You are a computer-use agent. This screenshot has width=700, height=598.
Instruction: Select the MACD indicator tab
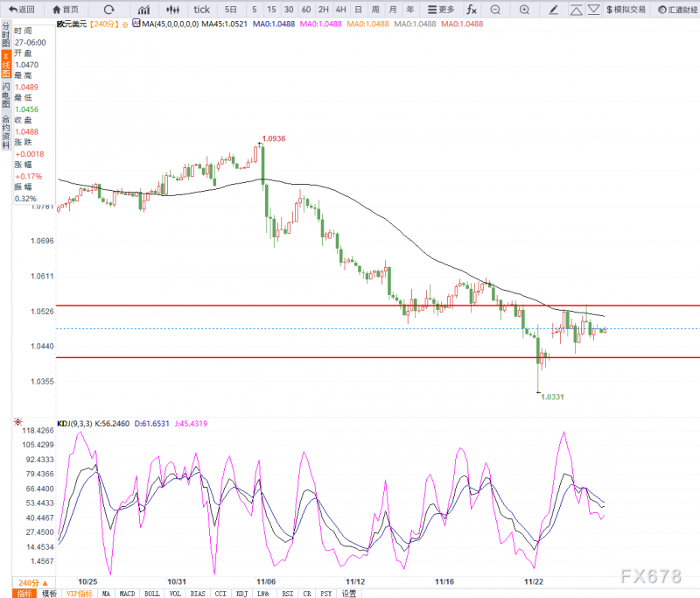(x=127, y=594)
